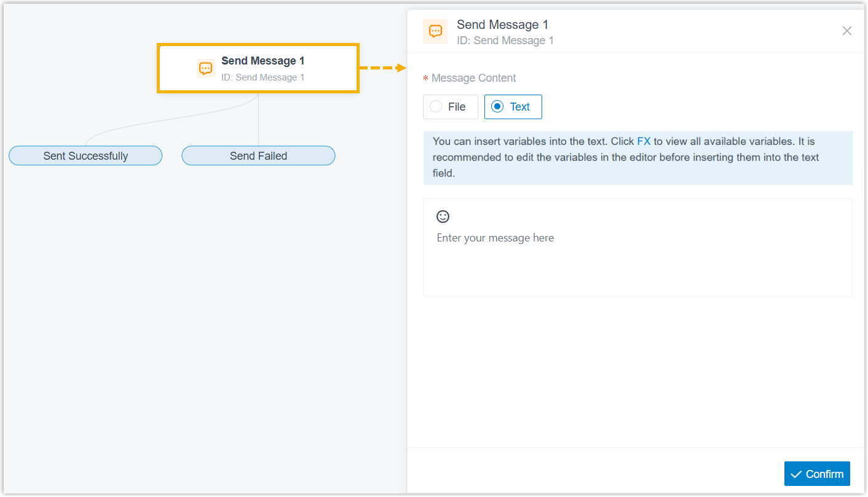Select the Send Failed branch

[258, 155]
